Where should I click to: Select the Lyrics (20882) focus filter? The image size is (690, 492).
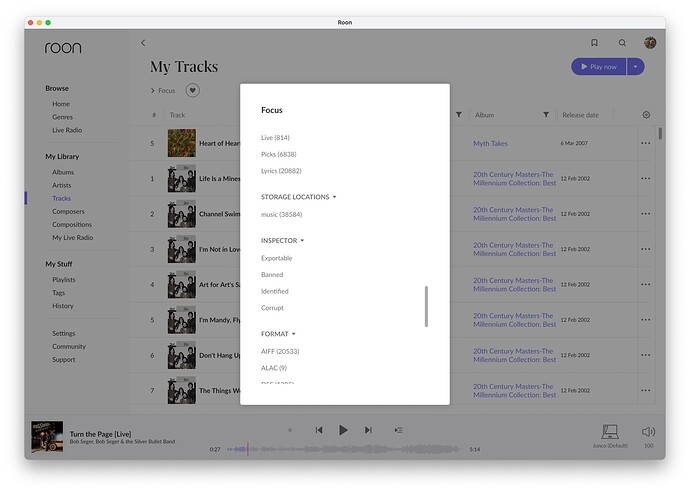tap(281, 171)
